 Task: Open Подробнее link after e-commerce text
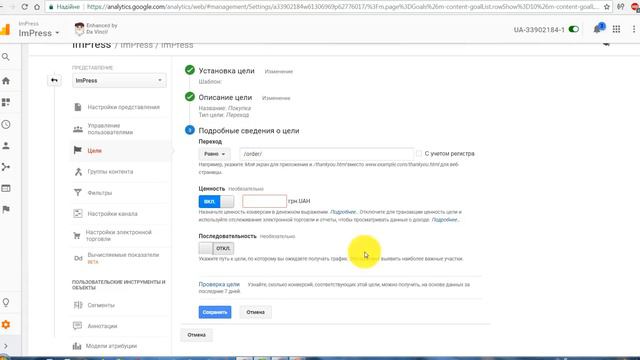445,220
